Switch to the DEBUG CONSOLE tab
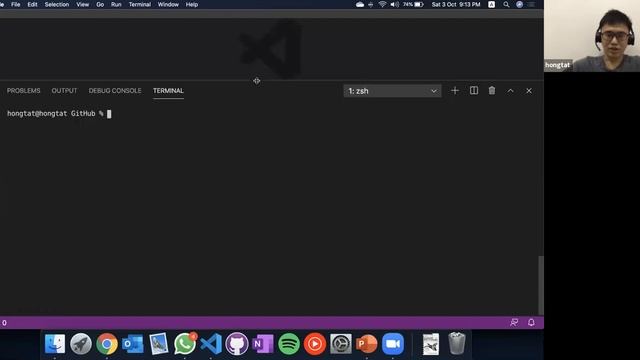This screenshot has height=360, width=640. pyautogui.click(x=115, y=91)
